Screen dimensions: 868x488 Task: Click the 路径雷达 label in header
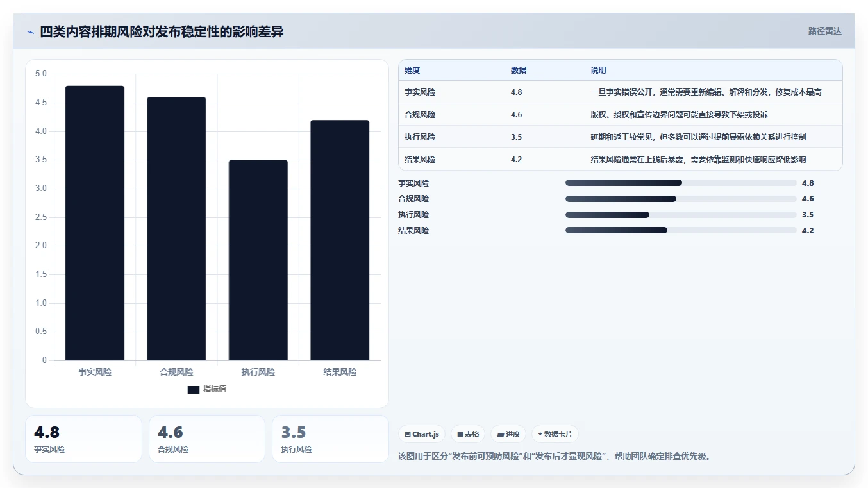[x=824, y=31]
